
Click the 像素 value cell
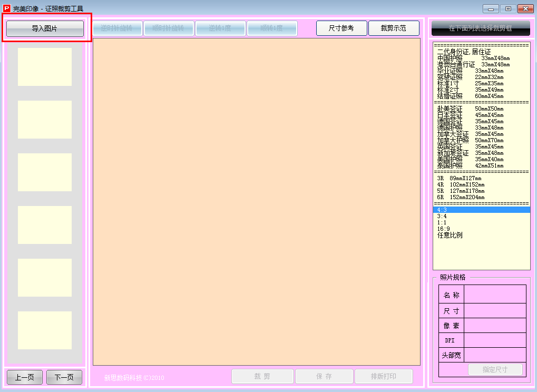pos(495,326)
